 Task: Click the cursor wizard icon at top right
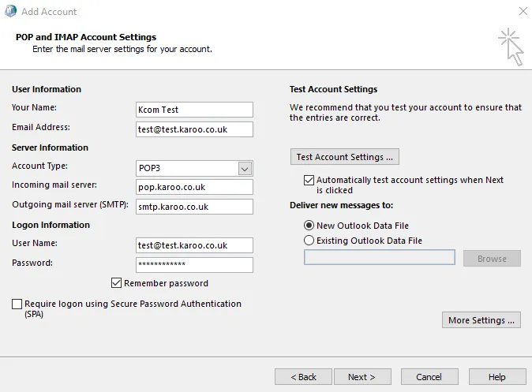[511, 47]
